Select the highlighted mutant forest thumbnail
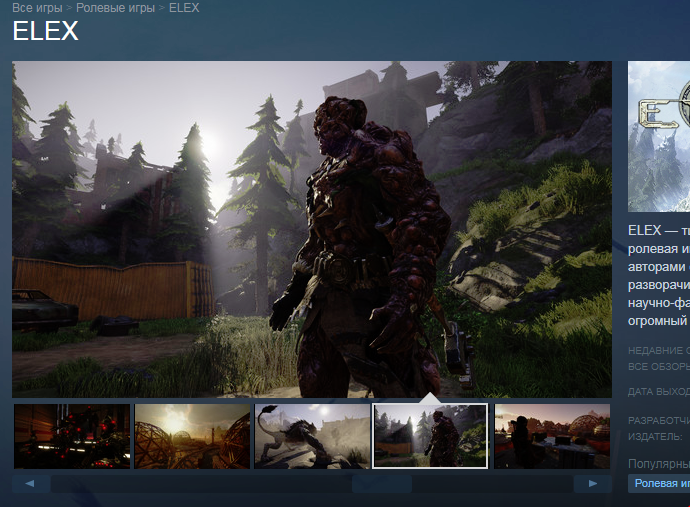 430,436
